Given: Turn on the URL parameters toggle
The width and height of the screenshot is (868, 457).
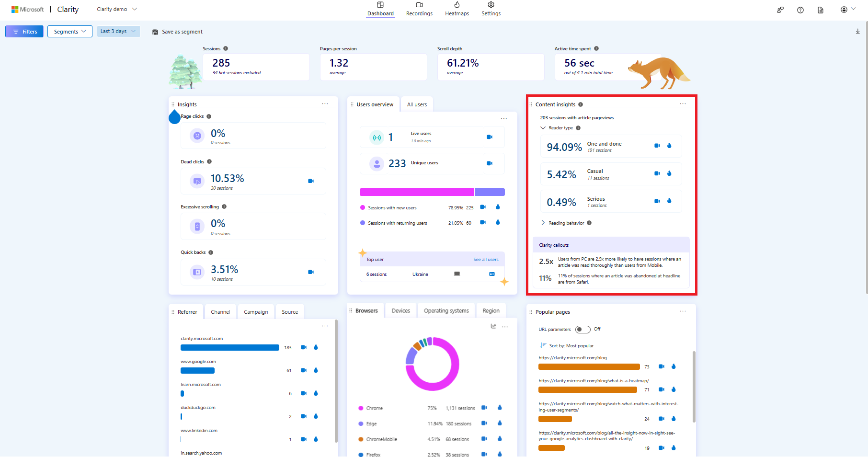Looking at the screenshot, I should [582, 329].
